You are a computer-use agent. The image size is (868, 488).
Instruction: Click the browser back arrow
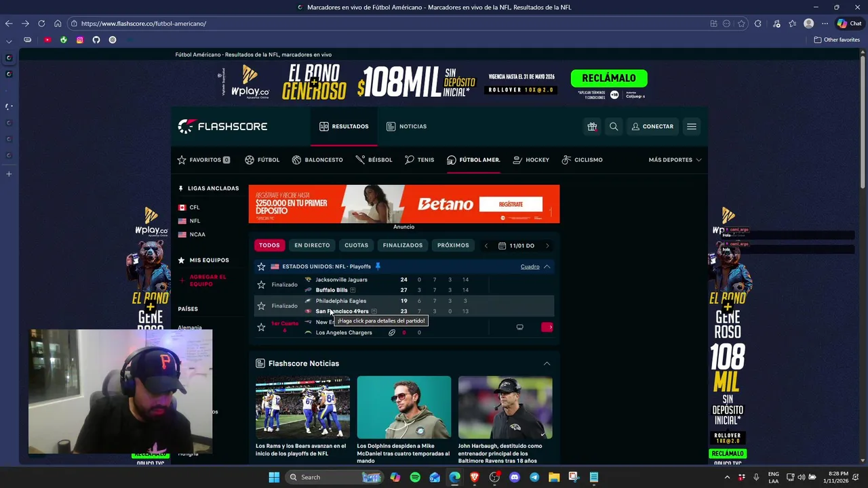coord(9,23)
